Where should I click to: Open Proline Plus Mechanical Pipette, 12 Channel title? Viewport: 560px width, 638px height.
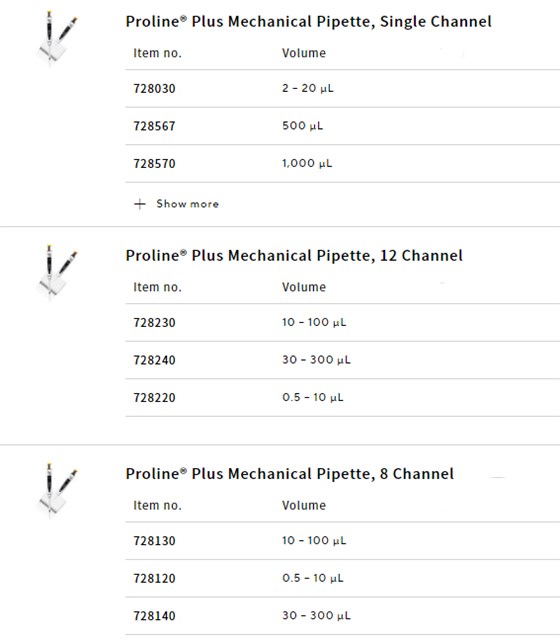tap(294, 256)
